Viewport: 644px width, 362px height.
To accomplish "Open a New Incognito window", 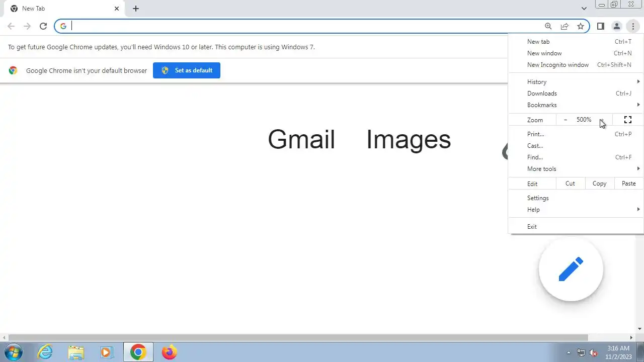I will 576,65.
